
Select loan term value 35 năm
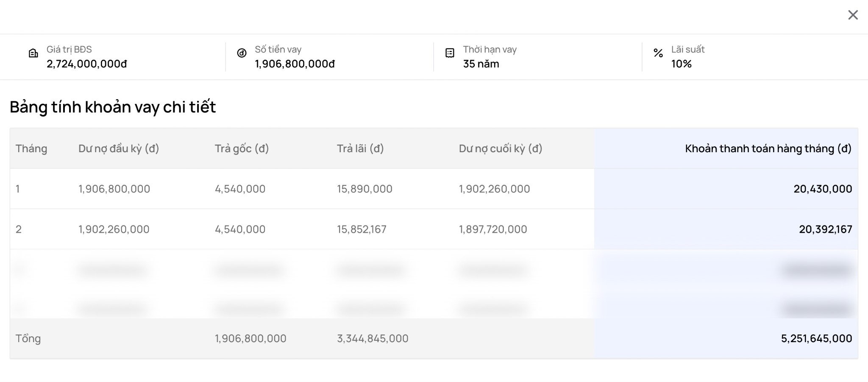[481, 64]
